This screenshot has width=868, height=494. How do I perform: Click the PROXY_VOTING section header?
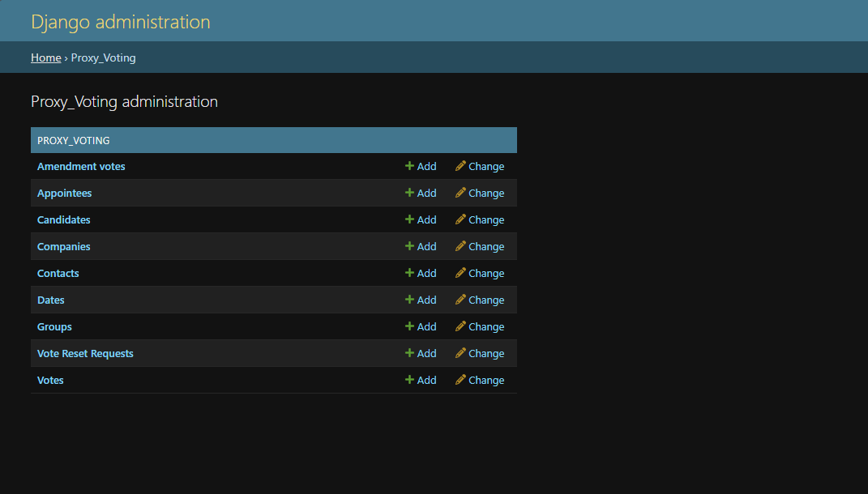[x=274, y=140]
